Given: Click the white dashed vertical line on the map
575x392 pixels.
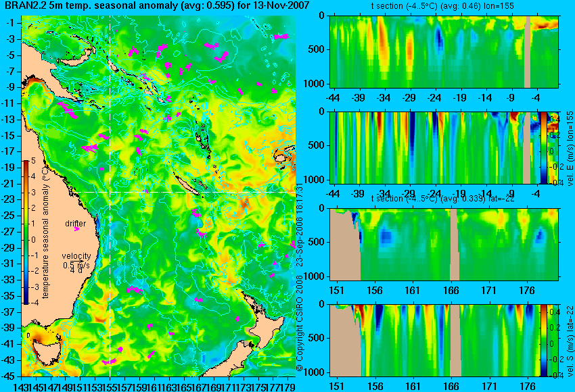Looking at the screenshot, I should point(110,196).
